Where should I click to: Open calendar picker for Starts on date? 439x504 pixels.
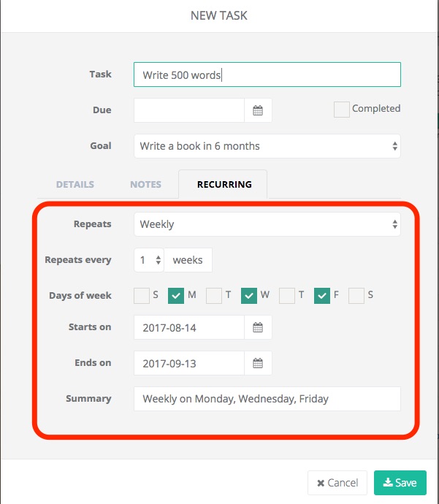coord(258,327)
